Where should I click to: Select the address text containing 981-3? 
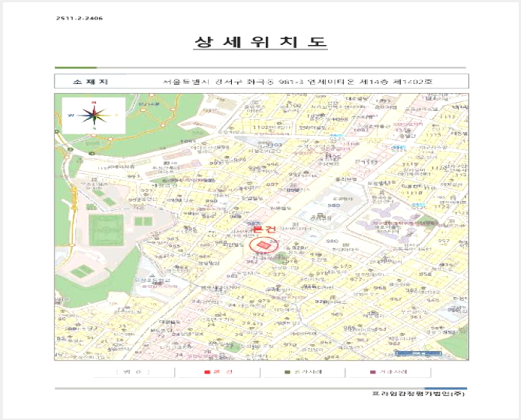click(298, 81)
